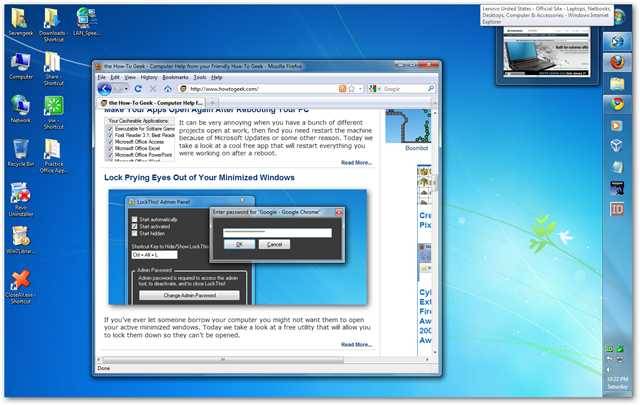Open back/forward history dropdown arrow
640x405 pixels.
126,89
